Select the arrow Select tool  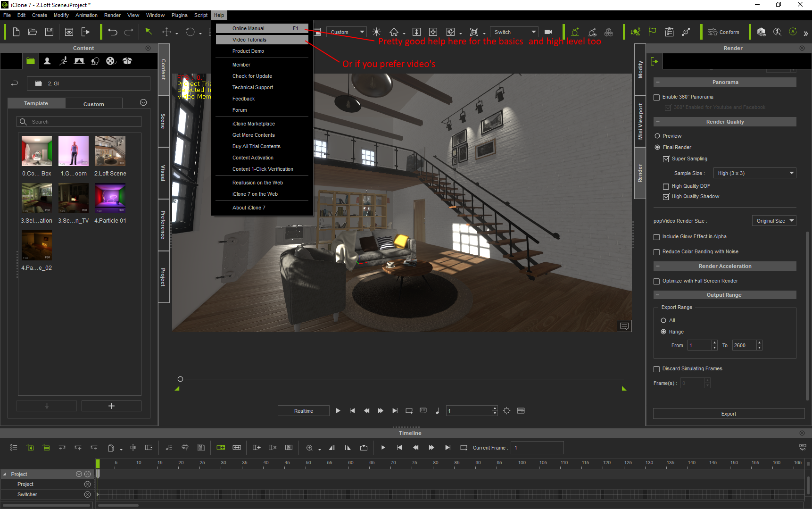149,32
